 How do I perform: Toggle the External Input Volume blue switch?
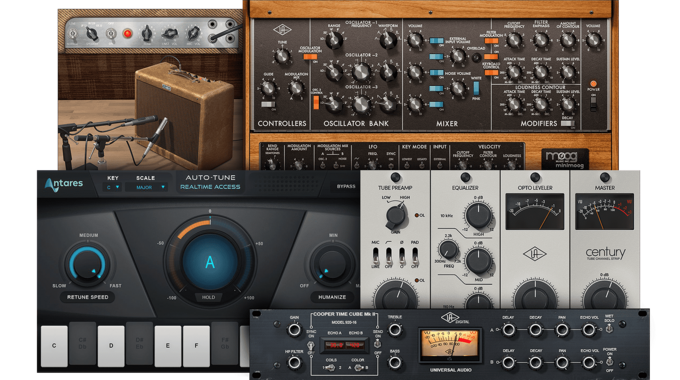pos(436,57)
